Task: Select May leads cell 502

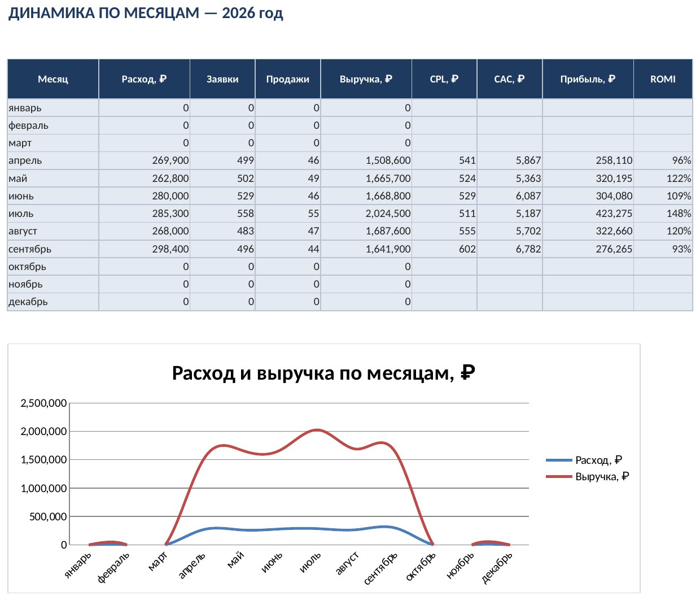Action: 222,179
